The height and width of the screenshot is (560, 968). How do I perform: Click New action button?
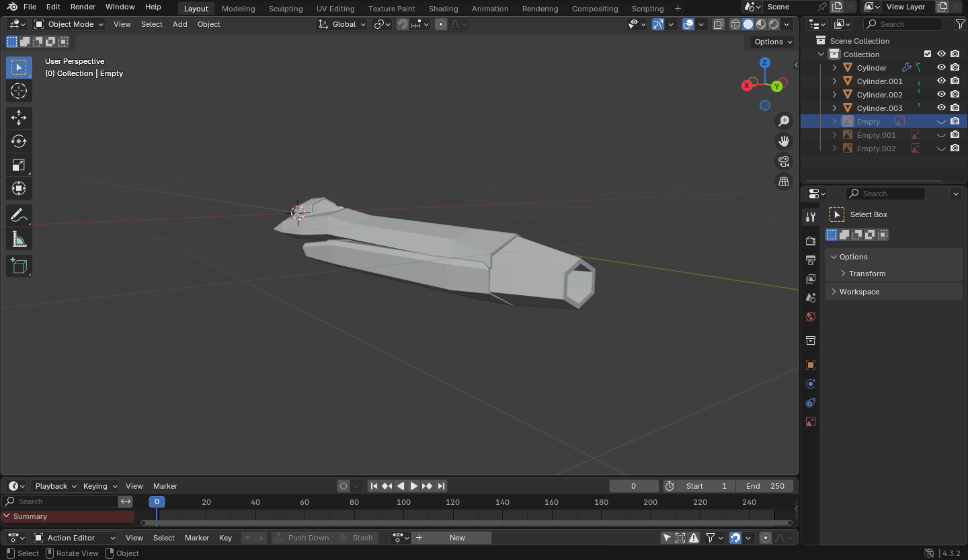[457, 538]
